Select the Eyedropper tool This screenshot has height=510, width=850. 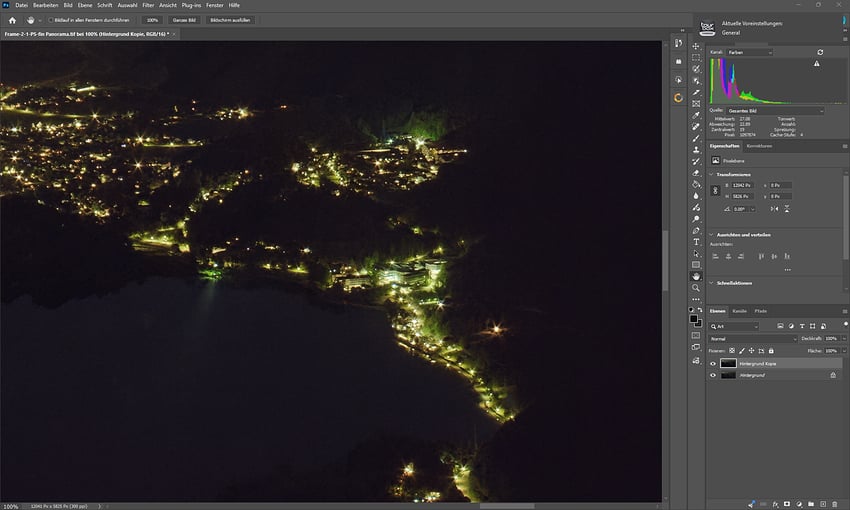696,115
